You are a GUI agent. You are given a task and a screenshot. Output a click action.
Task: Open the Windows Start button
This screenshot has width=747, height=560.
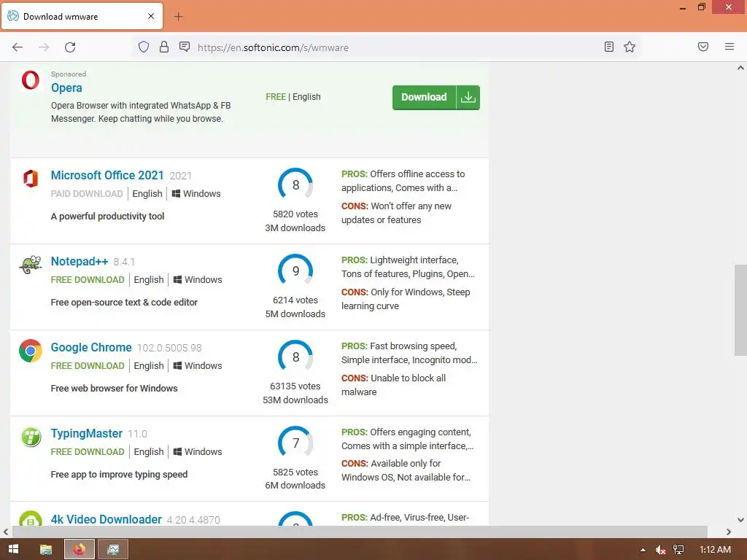(13, 549)
